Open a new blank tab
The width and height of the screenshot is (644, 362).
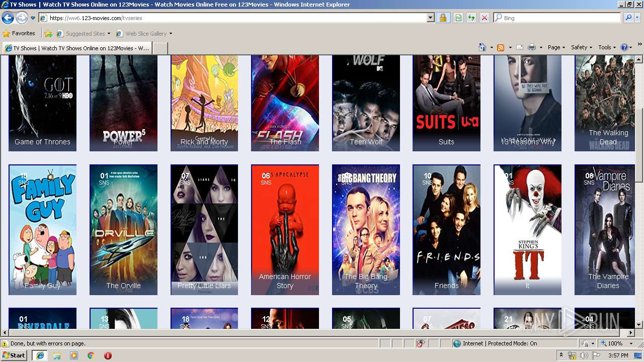point(160,48)
